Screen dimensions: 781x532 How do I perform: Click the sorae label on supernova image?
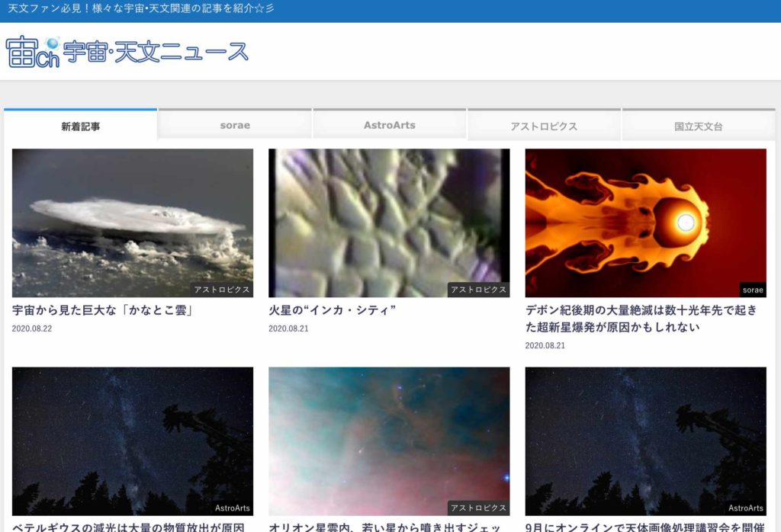tap(752, 290)
